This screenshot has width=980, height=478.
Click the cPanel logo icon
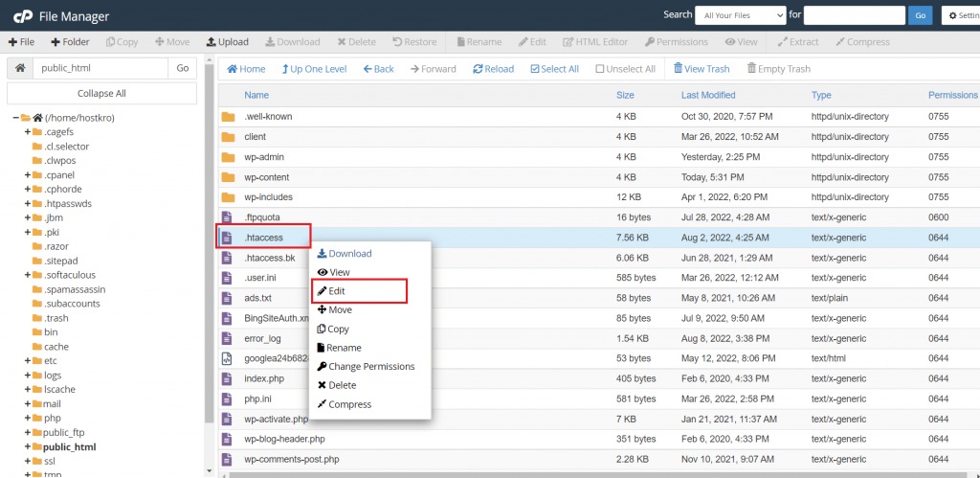coord(23,16)
